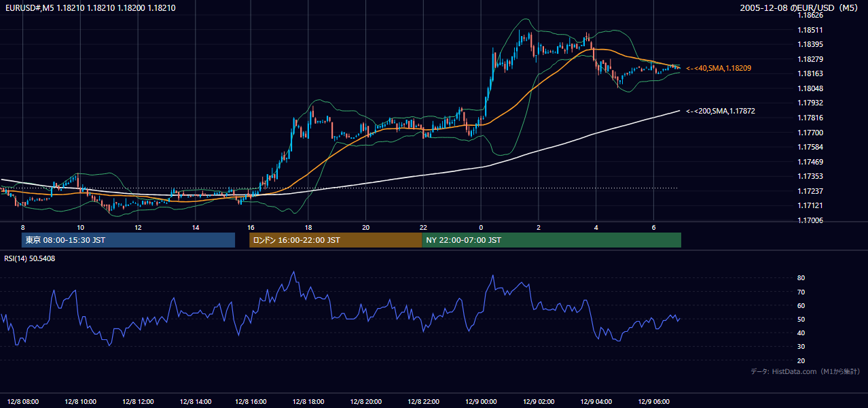Click price axis label 1.18626
The width and height of the screenshot is (868, 408).
(x=810, y=15)
